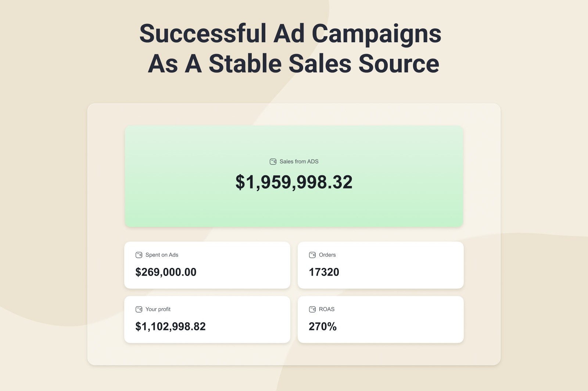Click the wallet icon beside Sales from ADS
588x391 pixels.
pos(273,162)
